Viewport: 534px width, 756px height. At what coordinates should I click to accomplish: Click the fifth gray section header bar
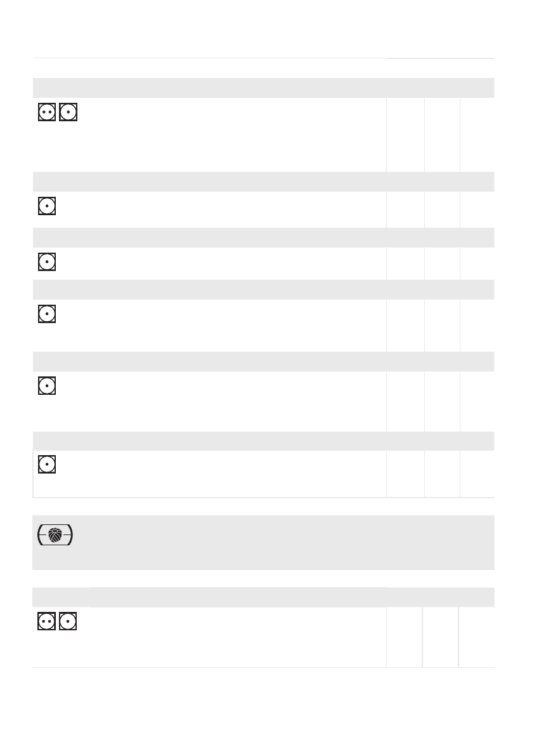(263, 361)
